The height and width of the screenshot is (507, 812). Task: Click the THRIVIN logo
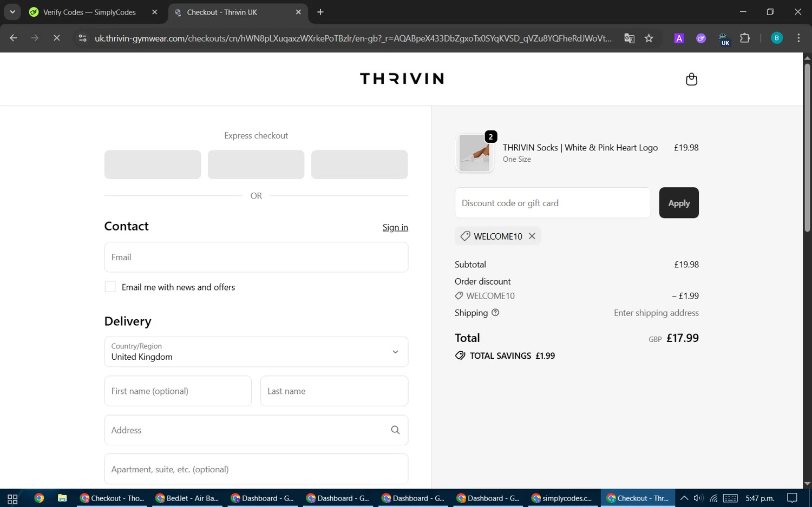click(x=402, y=78)
